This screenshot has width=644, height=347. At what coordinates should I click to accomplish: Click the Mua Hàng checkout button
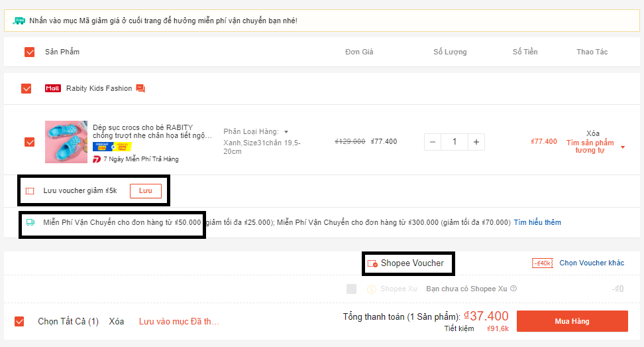coord(572,321)
